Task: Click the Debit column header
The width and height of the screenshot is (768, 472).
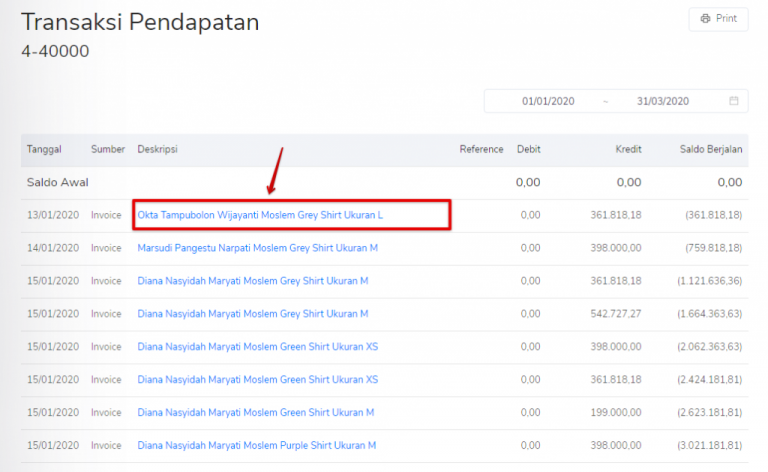Action: coord(528,149)
